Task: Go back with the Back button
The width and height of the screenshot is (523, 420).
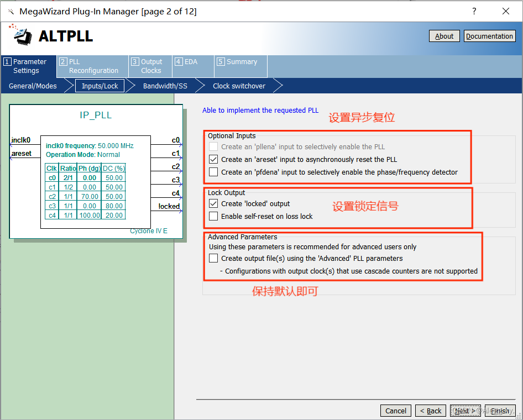Action: click(x=430, y=411)
